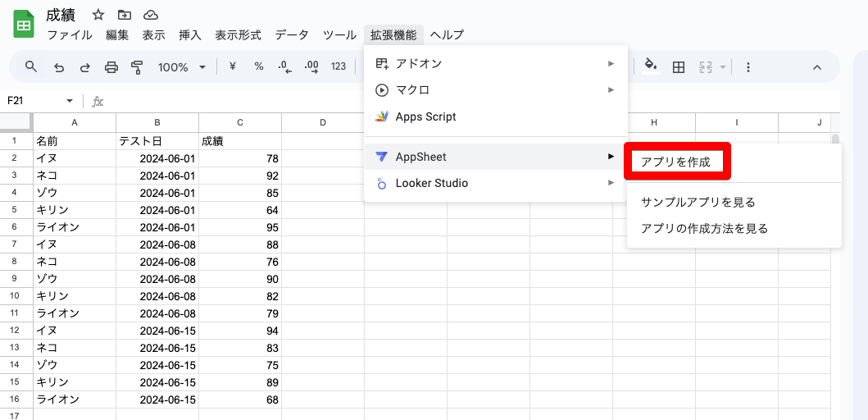
Task: Click the undo arrow icon
Action: click(59, 67)
